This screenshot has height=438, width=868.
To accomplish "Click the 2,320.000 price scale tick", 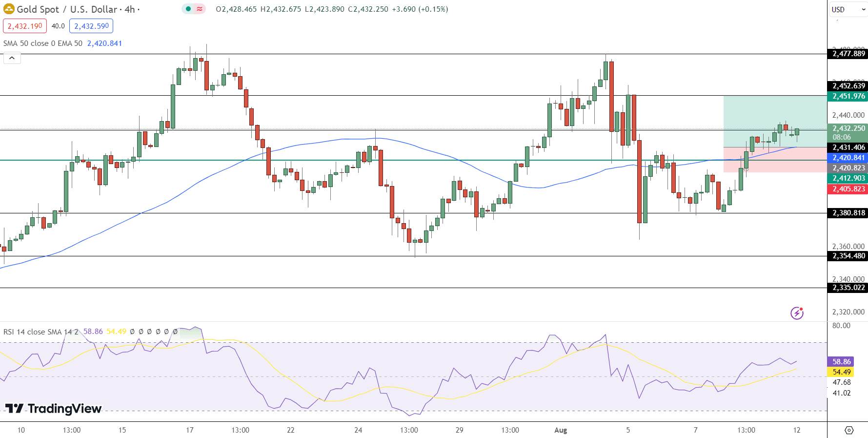I will [848, 312].
